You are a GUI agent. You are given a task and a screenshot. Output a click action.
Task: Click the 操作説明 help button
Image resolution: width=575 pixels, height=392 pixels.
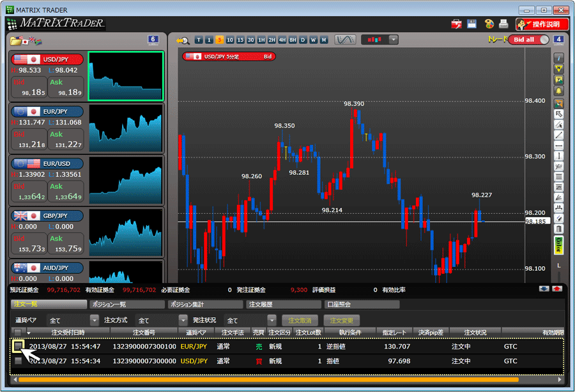542,24
